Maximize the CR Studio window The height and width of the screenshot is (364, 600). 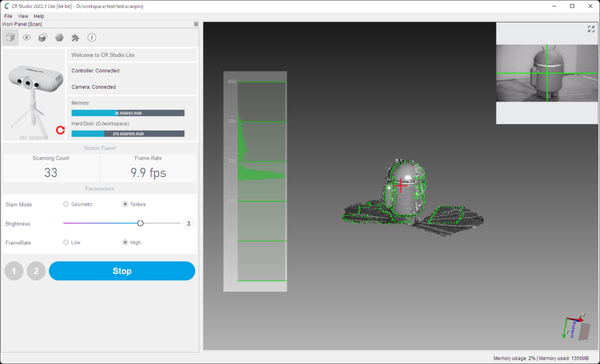pos(572,6)
